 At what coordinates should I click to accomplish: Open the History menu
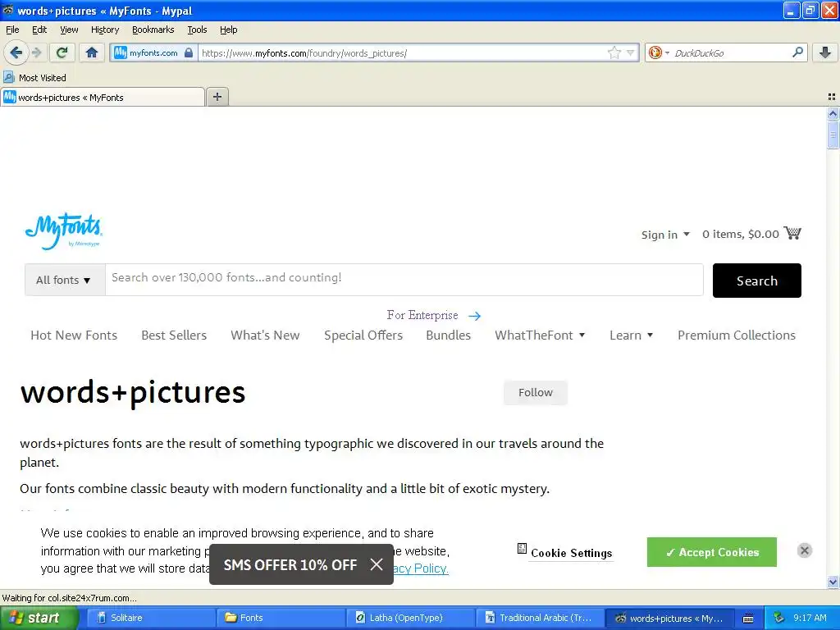click(104, 30)
